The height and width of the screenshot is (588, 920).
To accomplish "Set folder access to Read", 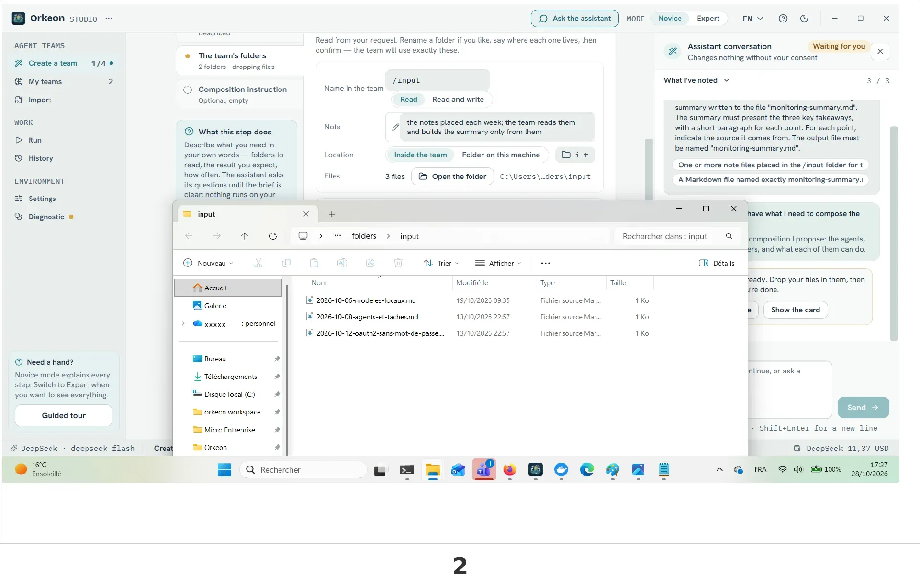I will coord(409,100).
